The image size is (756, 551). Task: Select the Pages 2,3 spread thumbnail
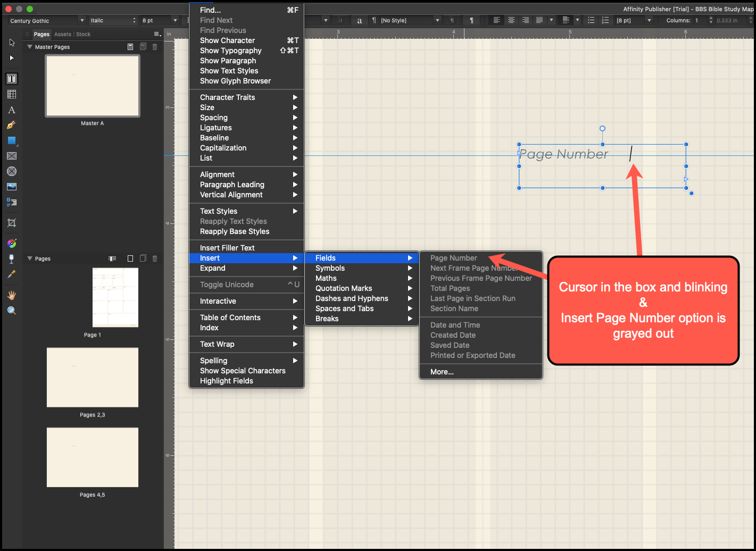(x=92, y=378)
